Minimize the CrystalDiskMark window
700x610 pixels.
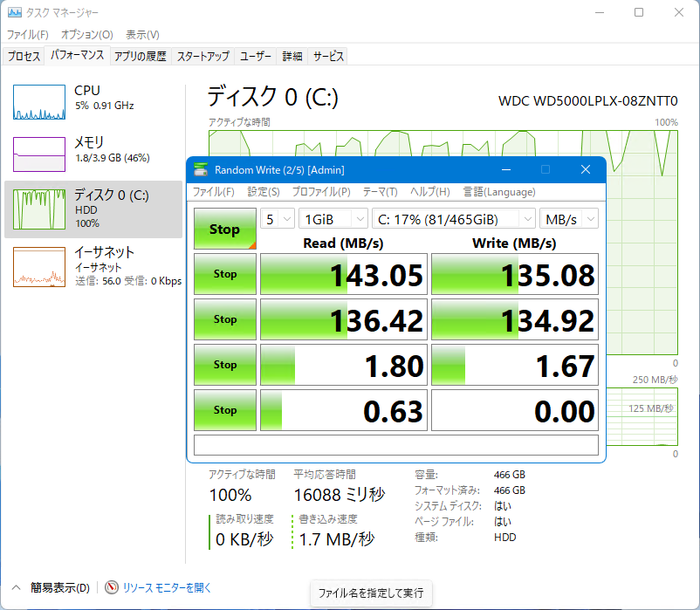coord(506,169)
